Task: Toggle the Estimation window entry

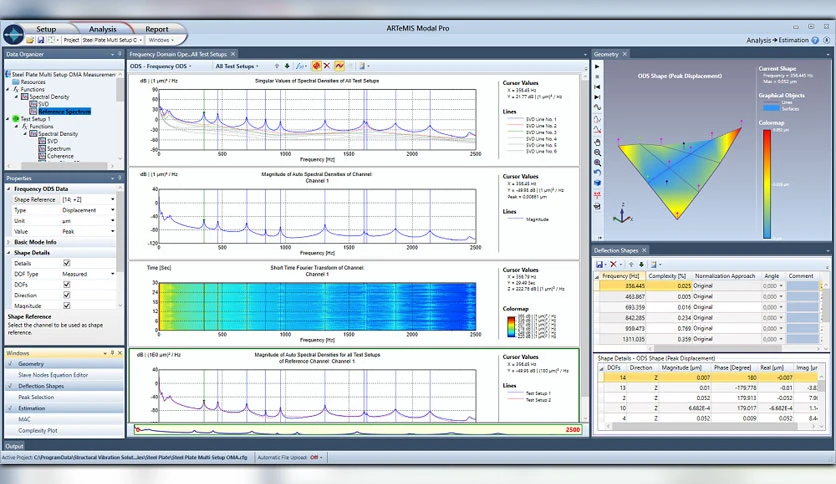Action: (x=64, y=408)
